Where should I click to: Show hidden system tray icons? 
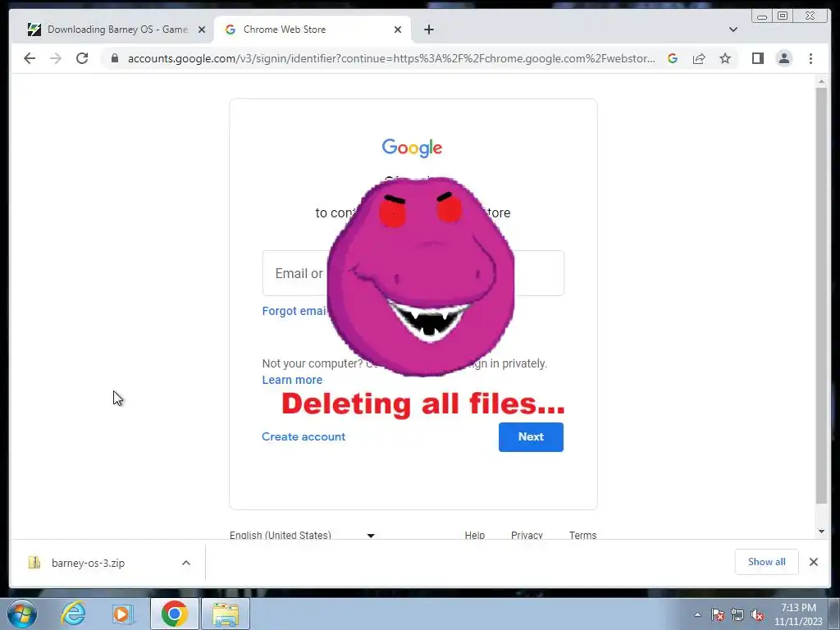[697, 614]
